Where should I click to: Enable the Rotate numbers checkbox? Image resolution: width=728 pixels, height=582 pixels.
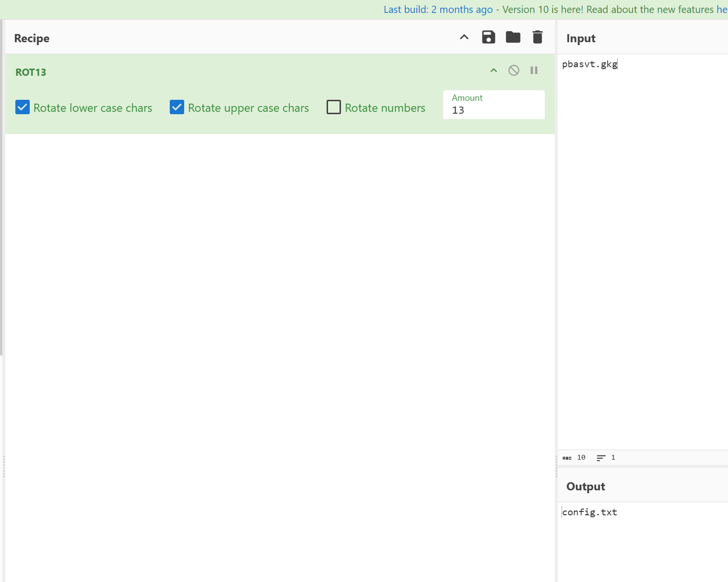tap(334, 107)
